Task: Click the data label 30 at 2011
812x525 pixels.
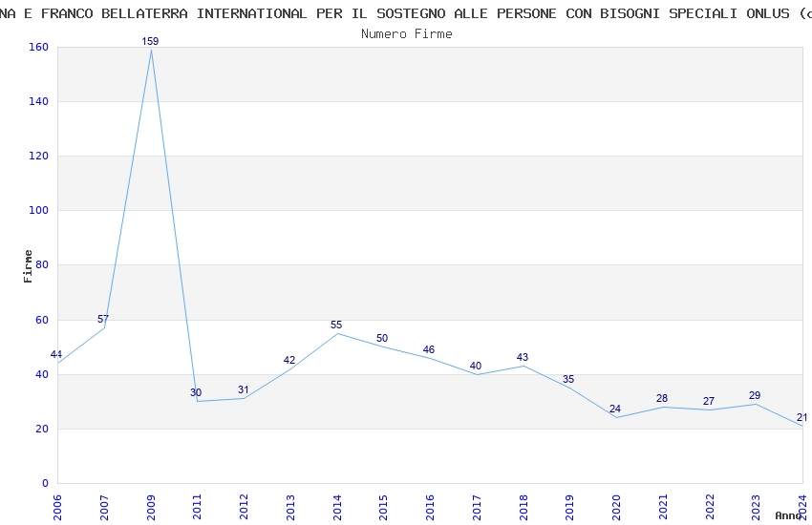Action: click(196, 392)
